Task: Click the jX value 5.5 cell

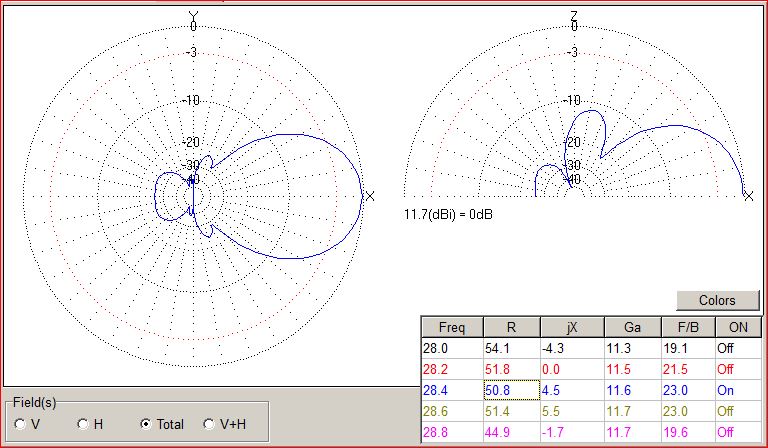Action: 572,411
